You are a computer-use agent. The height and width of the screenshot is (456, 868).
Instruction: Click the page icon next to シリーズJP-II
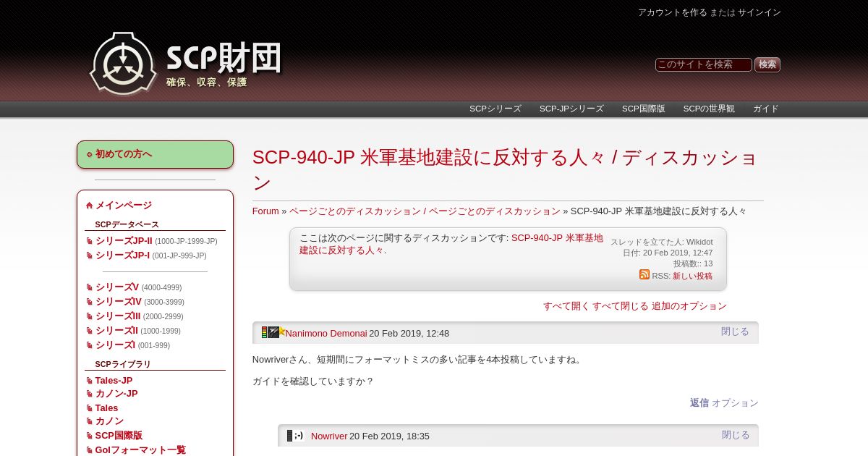90,241
